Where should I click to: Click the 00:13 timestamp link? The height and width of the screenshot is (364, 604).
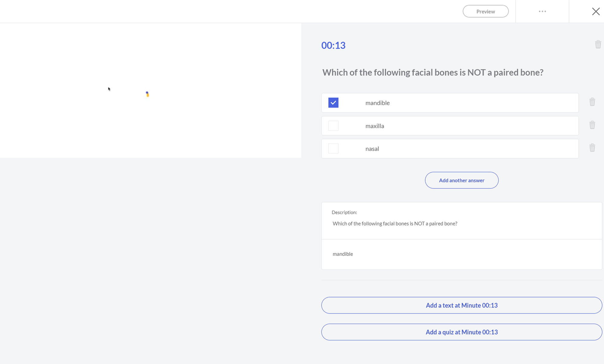coord(333,45)
